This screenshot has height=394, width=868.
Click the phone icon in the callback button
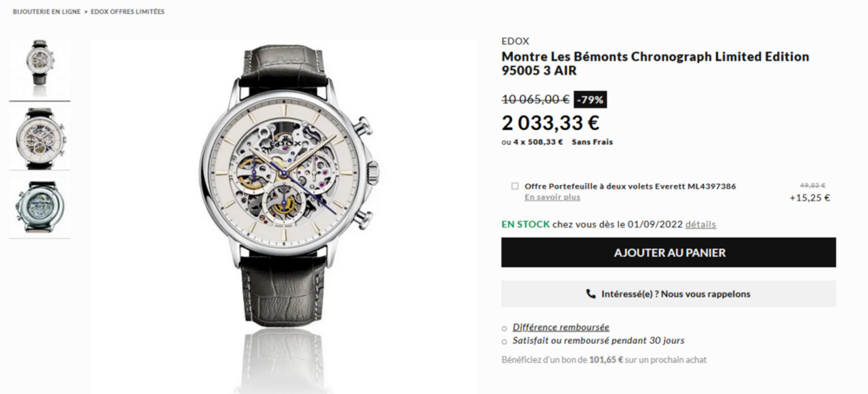pos(591,294)
